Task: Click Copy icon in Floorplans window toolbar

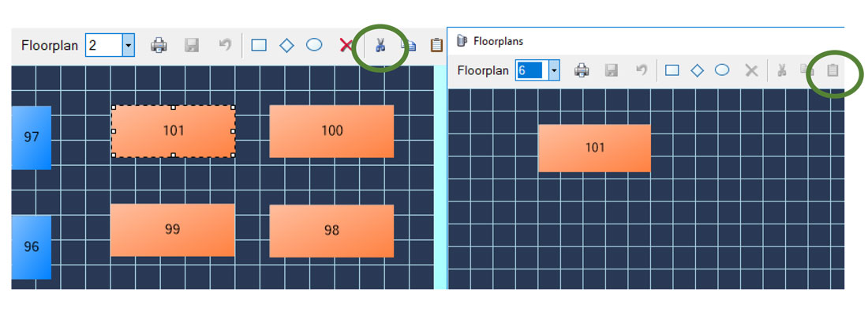Action: (x=806, y=70)
